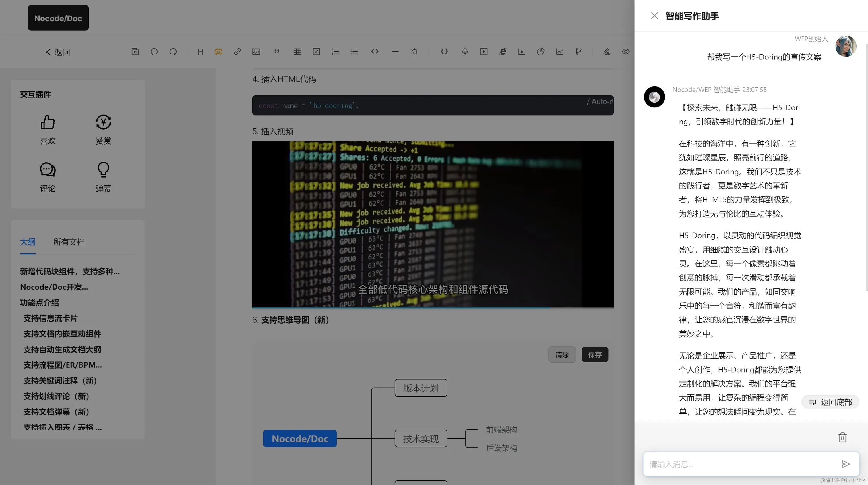Click the numbered list icon
Screen dimensions: 868x485
[x=335, y=52]
